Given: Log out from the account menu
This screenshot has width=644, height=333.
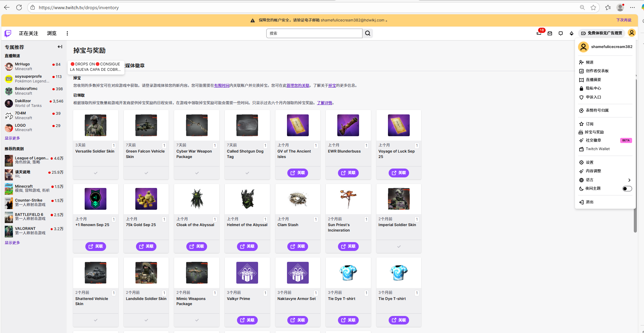Looking at the screenshot, I should pyautogui.click(x=589, y=202).
